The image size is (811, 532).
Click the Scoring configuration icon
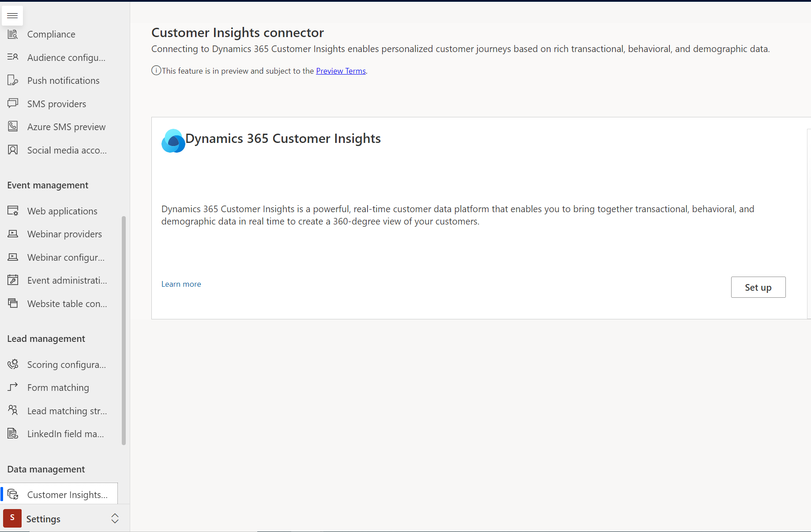[x=13, y=364]
